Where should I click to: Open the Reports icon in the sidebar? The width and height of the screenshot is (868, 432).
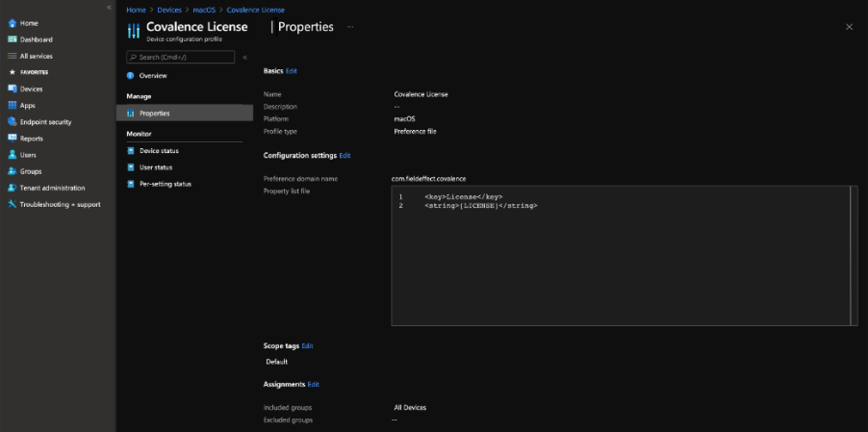pyautogui.click(x=13, y=139)
